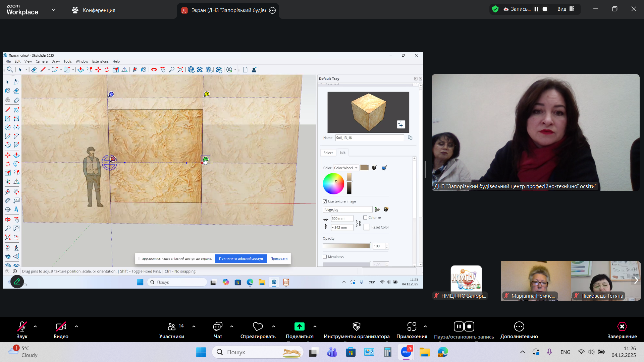
Task: Activate the Push/Pull tool in left toolbar
Action: click(16, 155)
